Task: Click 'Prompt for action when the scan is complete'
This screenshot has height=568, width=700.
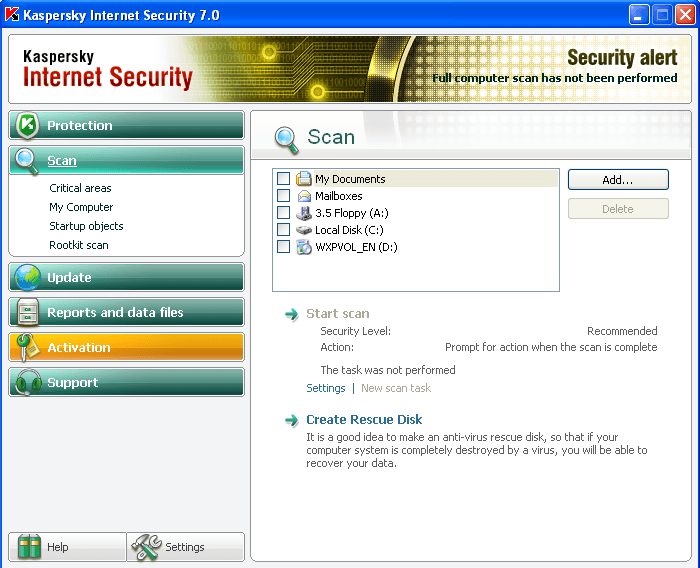Action: [551, 347]
